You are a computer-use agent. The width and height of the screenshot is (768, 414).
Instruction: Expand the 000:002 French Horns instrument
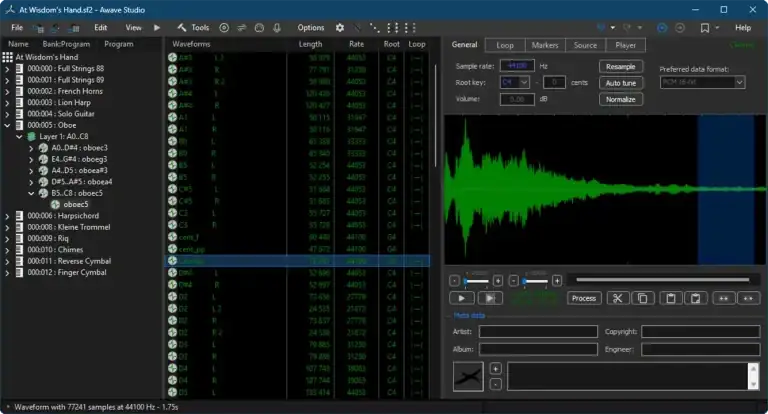point(7,92)
